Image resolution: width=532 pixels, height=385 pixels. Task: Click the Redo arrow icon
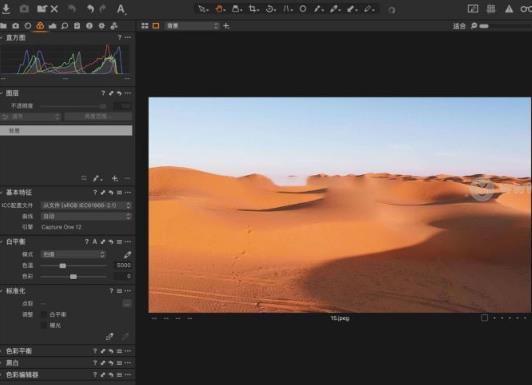tap(103, 9)
